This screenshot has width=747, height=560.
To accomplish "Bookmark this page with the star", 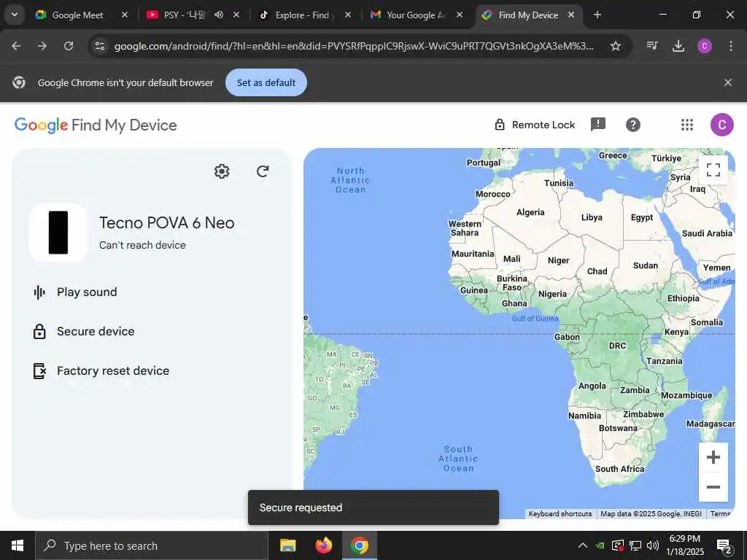I will click(616, 46).
